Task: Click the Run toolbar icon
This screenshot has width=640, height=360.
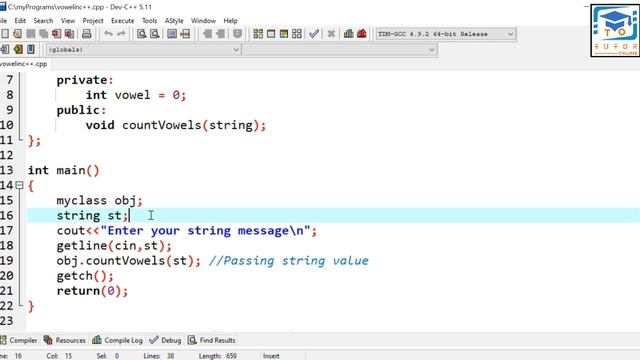Action: tap(271, 34)
